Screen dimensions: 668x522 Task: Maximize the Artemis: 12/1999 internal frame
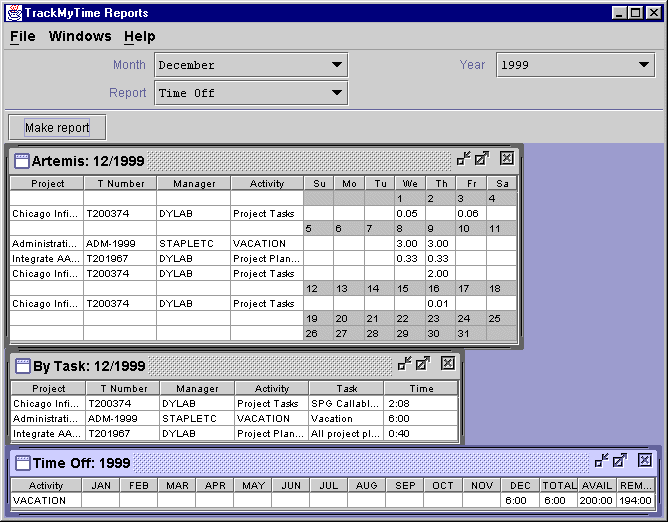tap(482, 158)
